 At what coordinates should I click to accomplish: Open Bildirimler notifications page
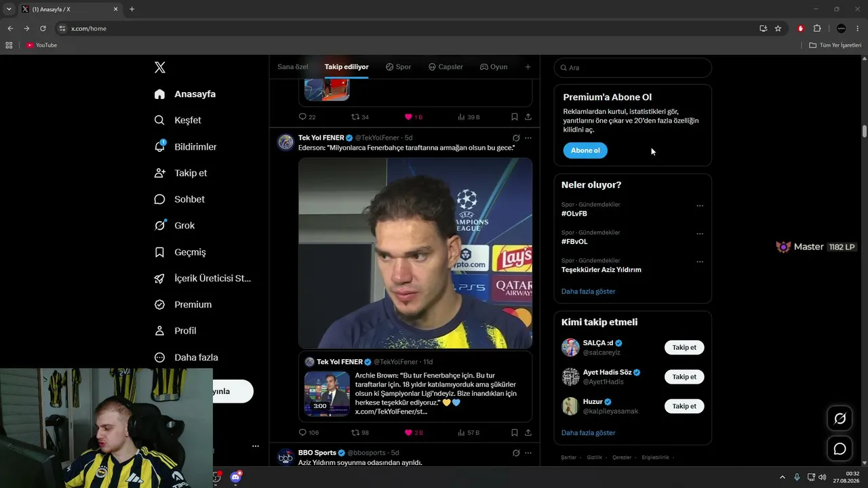point(186,146)
